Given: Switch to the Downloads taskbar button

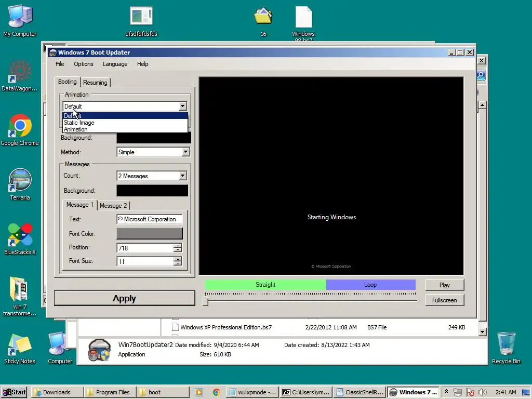Looking at the screenshot, I should (57, 392).
